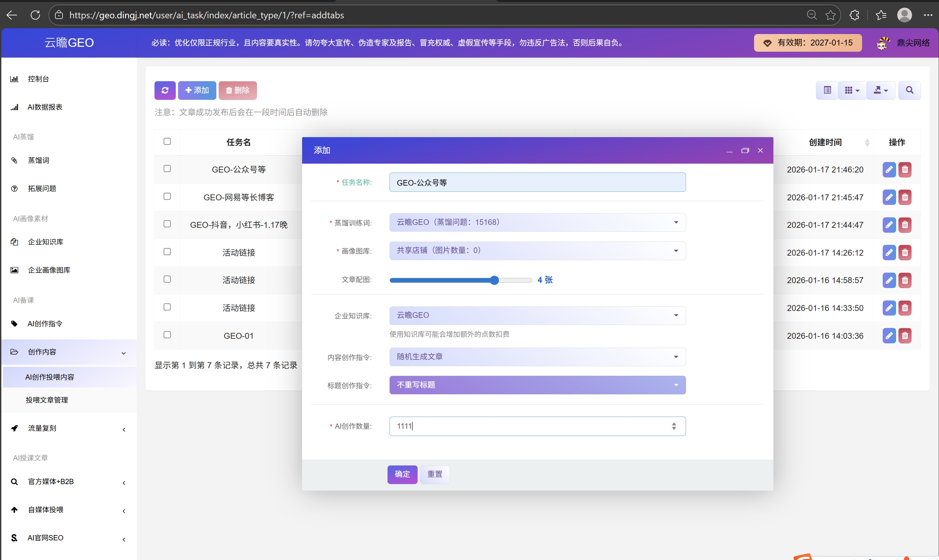The height and width of the screenshot is (560, 939).
Task: Check the GEO-公众号等 row checkbox
Action: tap(167, 169)
